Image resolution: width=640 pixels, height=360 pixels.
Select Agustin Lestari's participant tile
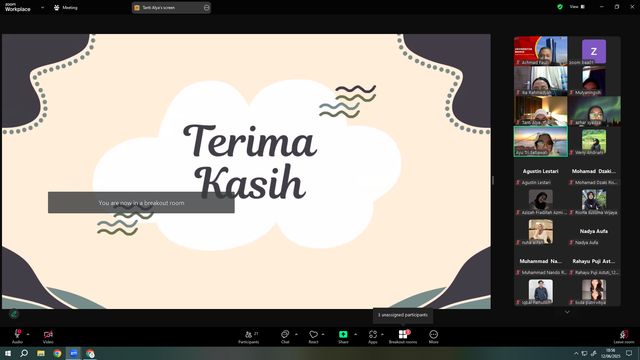[540, 171]
